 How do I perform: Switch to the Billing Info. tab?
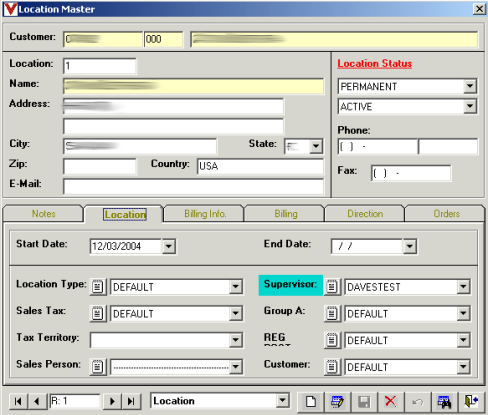click(x=205, y=214)
